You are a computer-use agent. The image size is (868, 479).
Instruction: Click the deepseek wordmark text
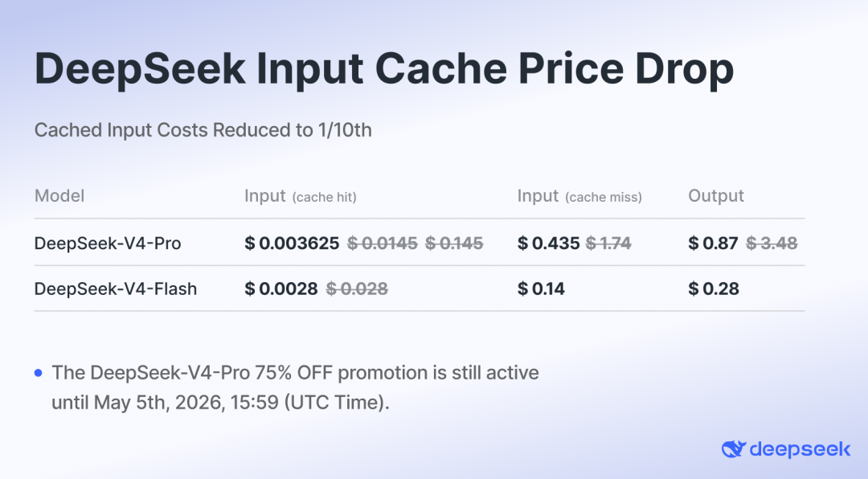[800, 449]
